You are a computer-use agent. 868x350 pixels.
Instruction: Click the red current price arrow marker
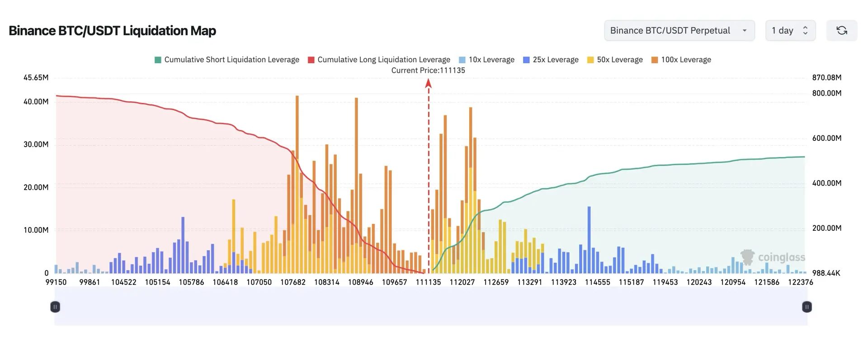(429, 84)
